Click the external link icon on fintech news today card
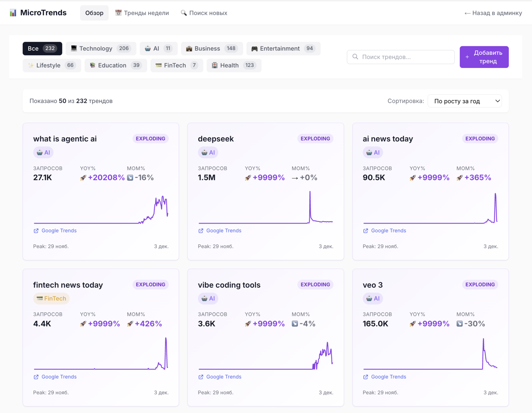532x413 pixels. point(36,377)
